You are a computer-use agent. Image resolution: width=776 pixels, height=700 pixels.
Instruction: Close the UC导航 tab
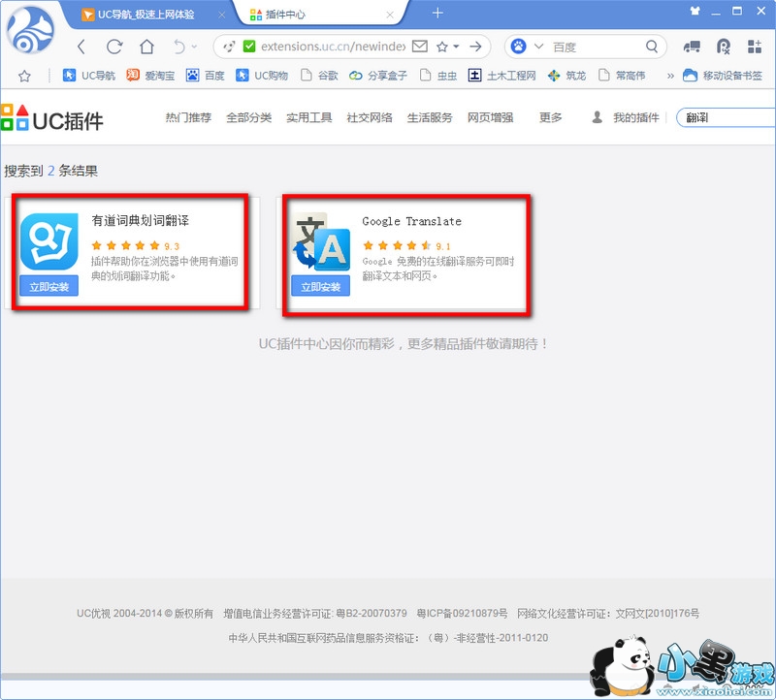[222, 15]
